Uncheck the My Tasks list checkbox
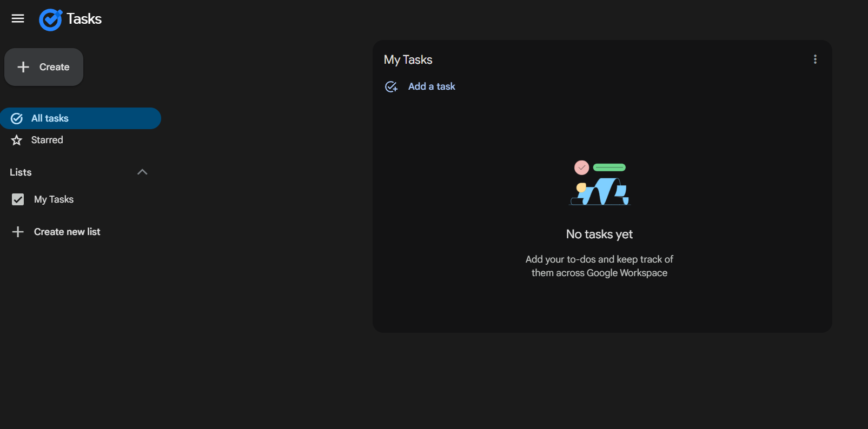868x429 pixels. (x=18, y=199)
